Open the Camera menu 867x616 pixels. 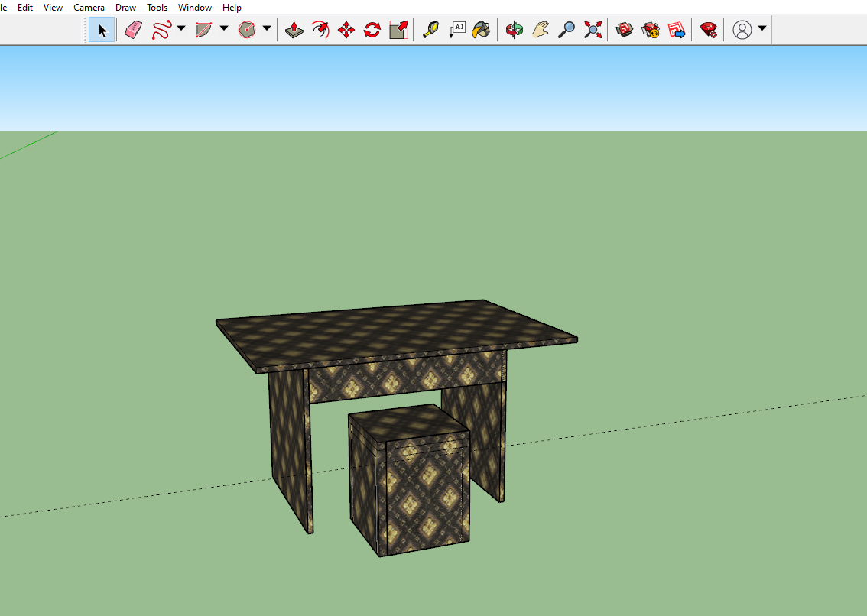[89, 8]
